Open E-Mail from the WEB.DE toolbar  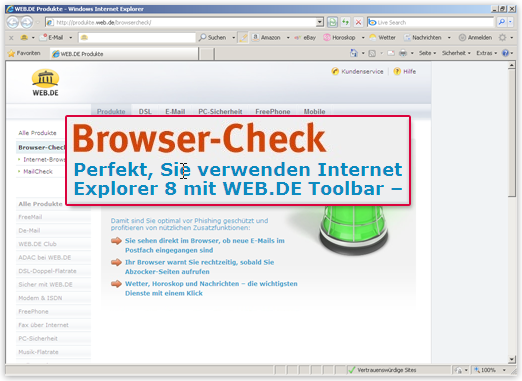pyautogui.click(x=52, y=38)
